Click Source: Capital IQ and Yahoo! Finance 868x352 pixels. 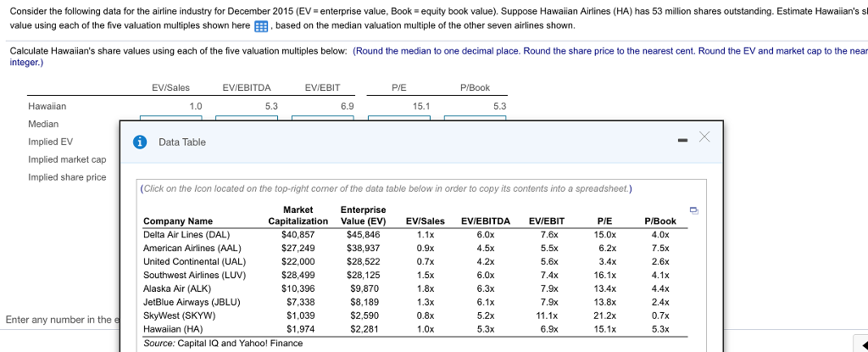223,344
